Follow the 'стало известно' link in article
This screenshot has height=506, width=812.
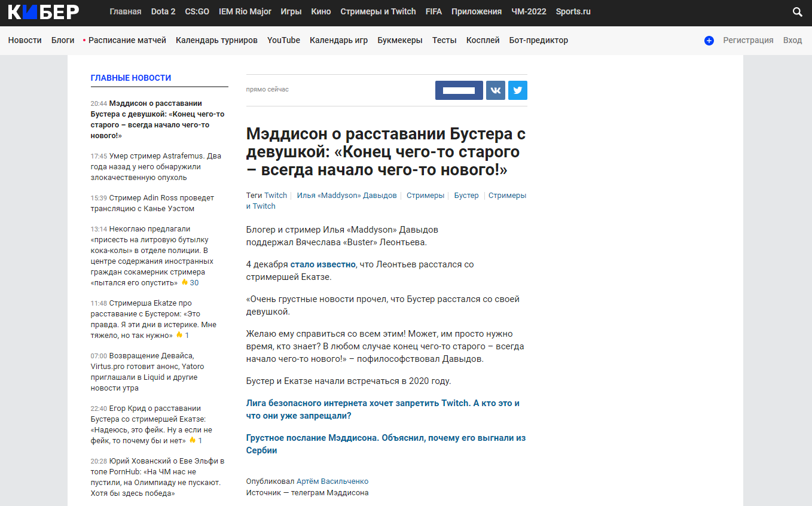click(323, 264)
